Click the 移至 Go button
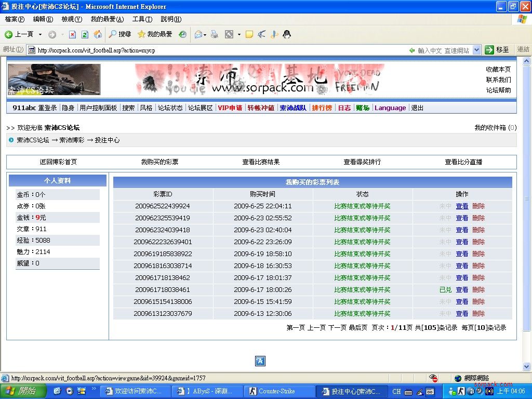The height and width of the screenshot is (399, 532). pos(497,50)
